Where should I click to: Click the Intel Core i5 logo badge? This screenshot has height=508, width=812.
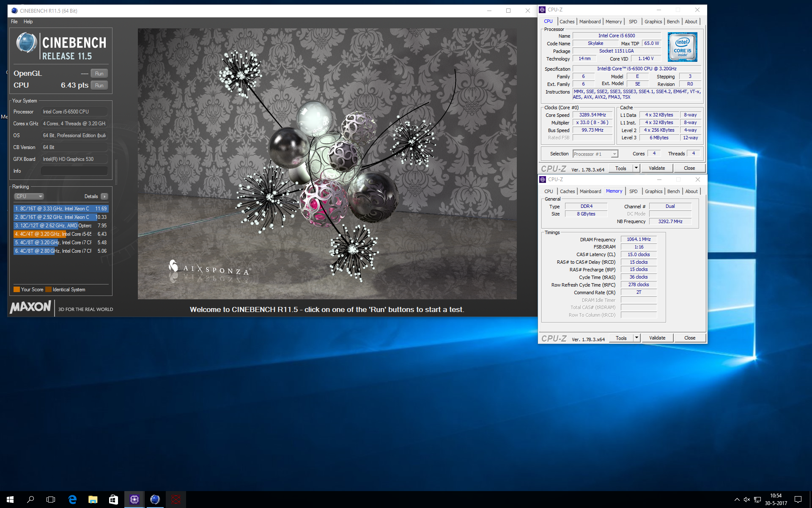coord(682,47)
